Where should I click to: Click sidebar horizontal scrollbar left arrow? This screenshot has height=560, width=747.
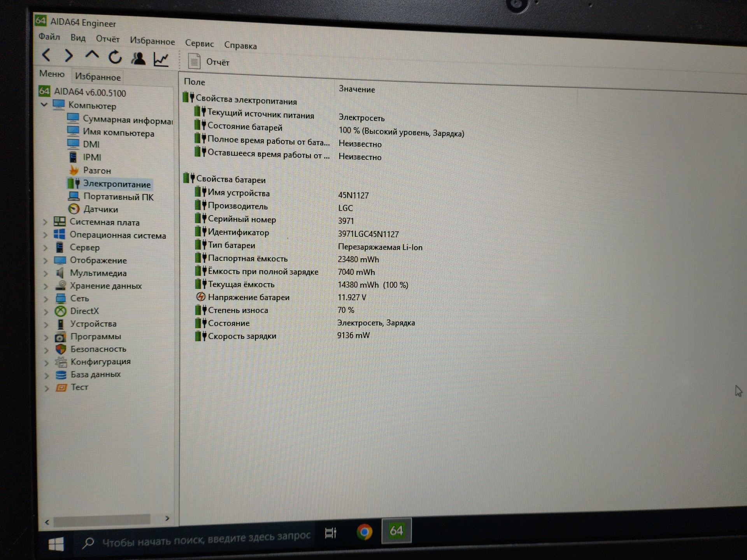pyautogui.click(x=47, y=522)
